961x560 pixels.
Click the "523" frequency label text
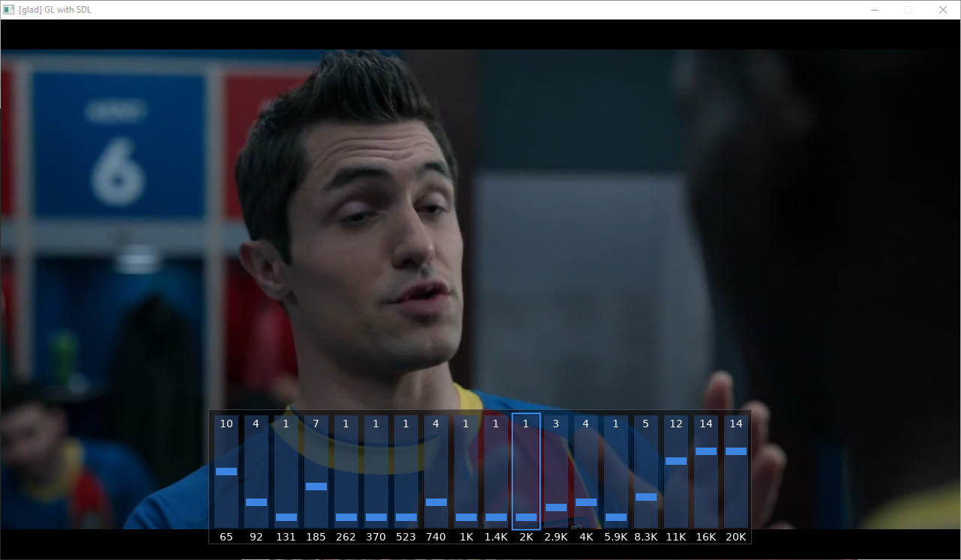406,537
